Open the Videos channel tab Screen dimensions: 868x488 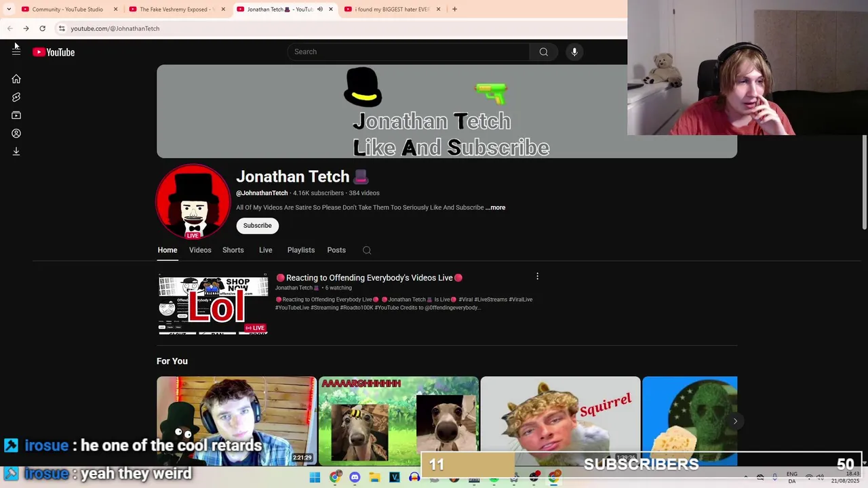tap(200, 250)
